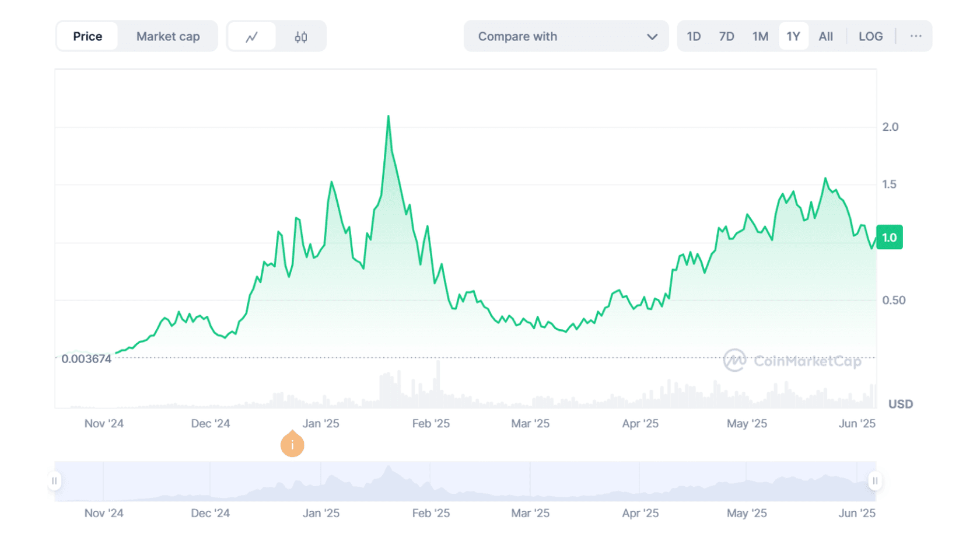The width and height of the screenshot is (980, 551).
Task: Click the Feb '25 main chart axis label
Action: point(430,423)
